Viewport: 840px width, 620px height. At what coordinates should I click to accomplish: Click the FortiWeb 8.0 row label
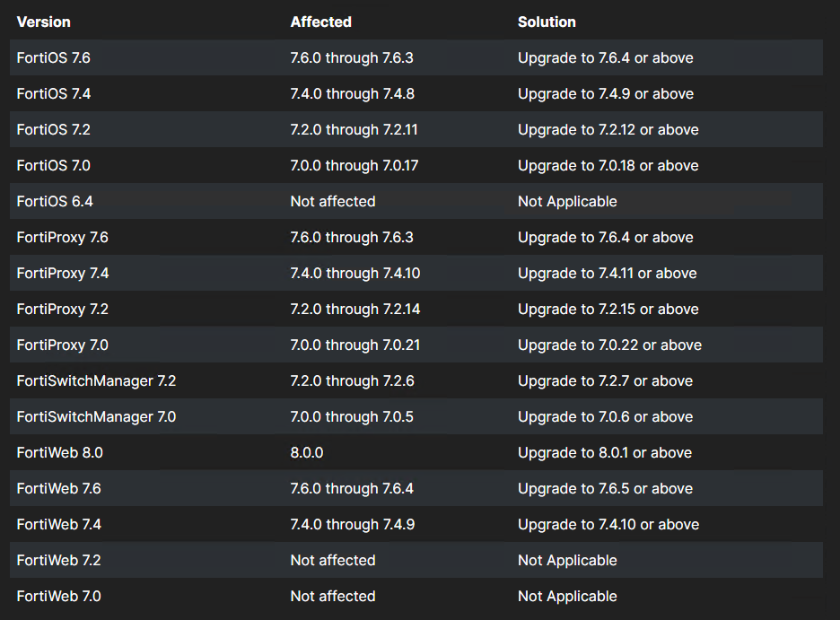[x=59, y=452]
